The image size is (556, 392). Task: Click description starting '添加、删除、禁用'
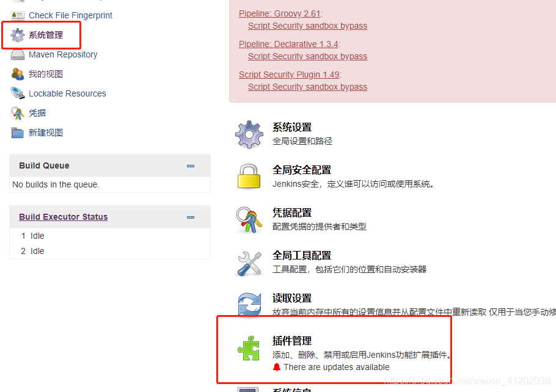[x=362, y=355]
